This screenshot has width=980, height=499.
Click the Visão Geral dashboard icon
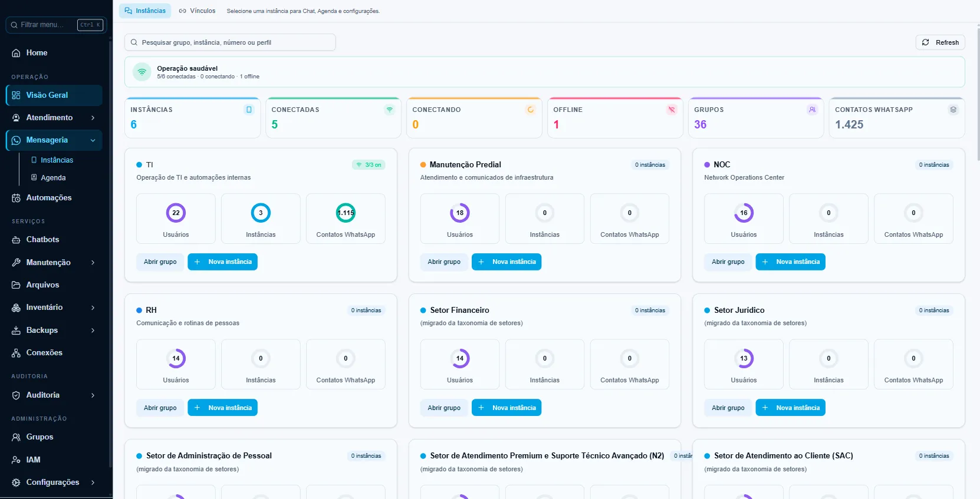click(x=16, y=95)
